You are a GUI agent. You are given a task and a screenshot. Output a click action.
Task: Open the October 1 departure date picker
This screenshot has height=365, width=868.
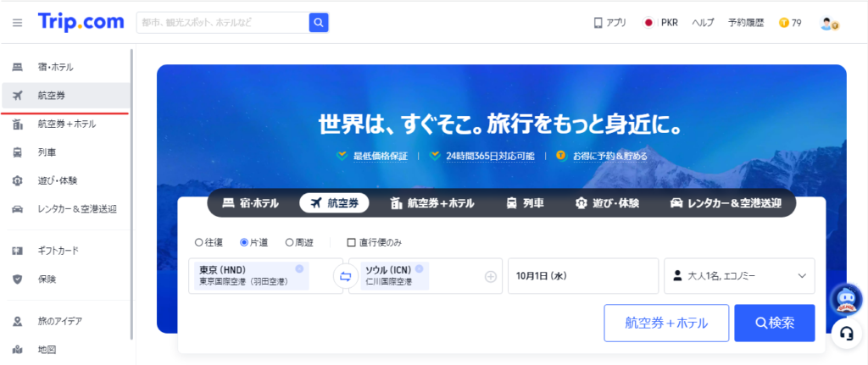582,276
